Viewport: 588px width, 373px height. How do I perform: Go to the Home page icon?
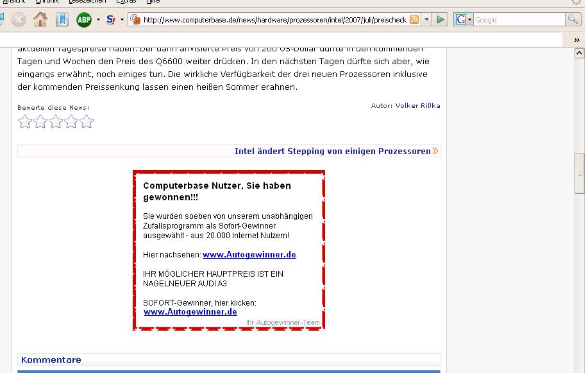tap(40, 19)
